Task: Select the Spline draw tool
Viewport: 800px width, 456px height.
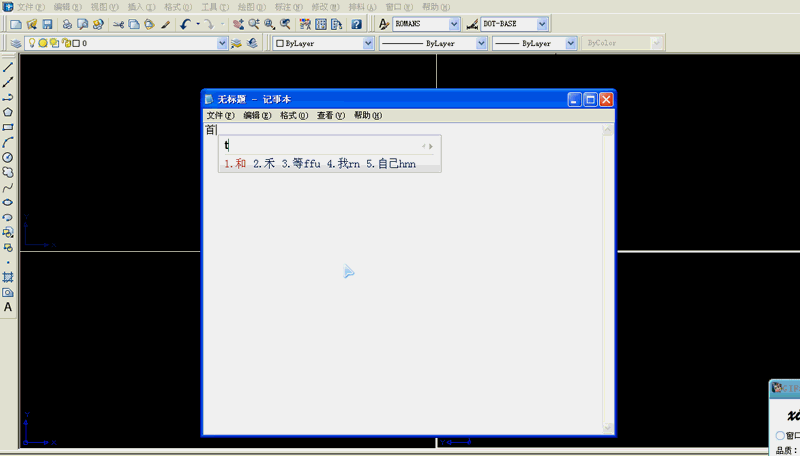Action: 8,188
